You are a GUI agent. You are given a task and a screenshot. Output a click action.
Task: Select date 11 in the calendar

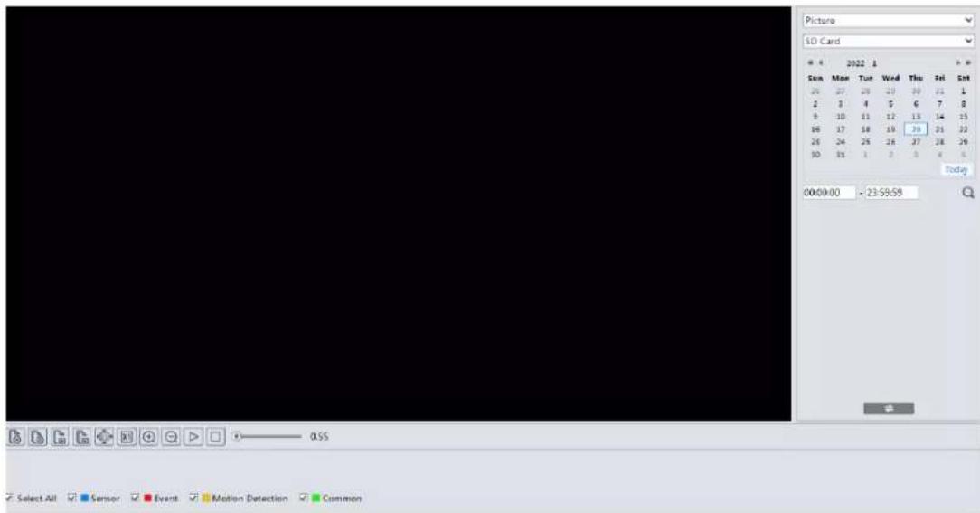click(865, 117)
